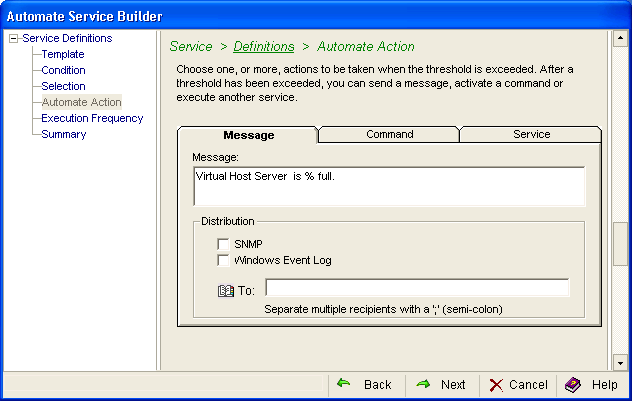The image size is (632, 401).
Task: Switch to the Service tab
Action: pos(531,134)
